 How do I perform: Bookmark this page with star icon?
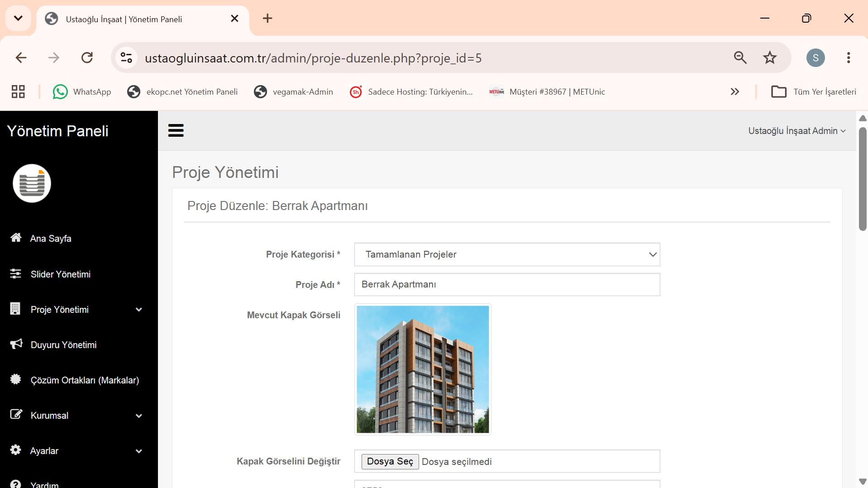click(x=770, y=57)
